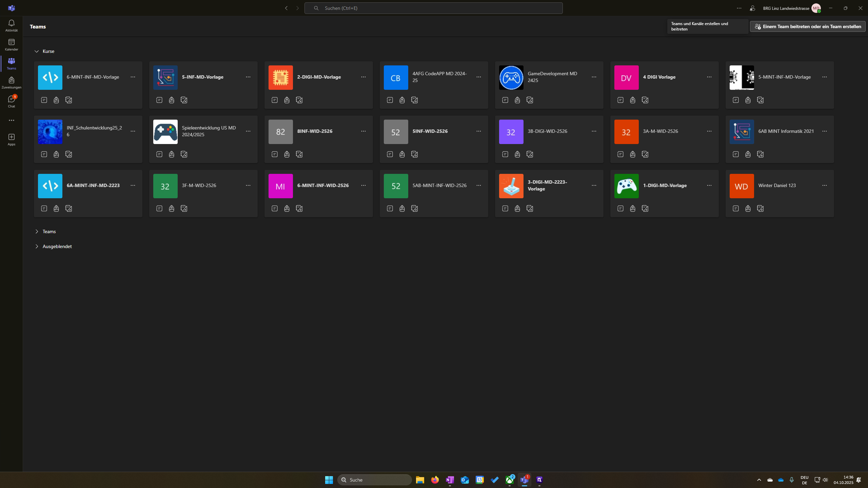This screenshot has height=488, width=868.
Task: Open assignments icon on 8INF-WID-2526 card
Action: coord(287,154)
